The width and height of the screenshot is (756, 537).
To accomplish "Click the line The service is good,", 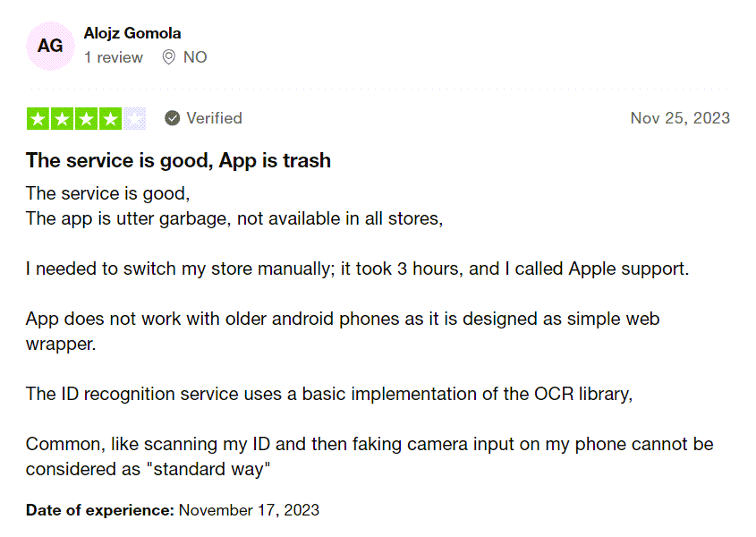I will coord(108,193).
